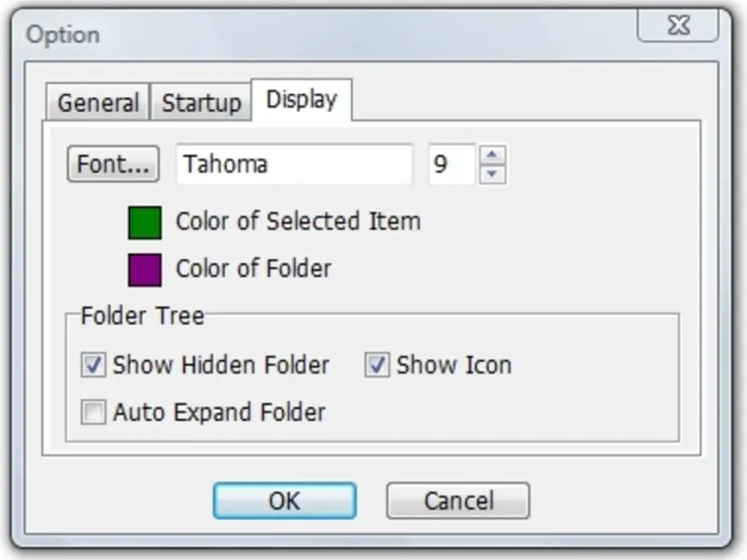Close the Option dialog window
The height and width of the screenshot is (560, 747).
(679, 26)
